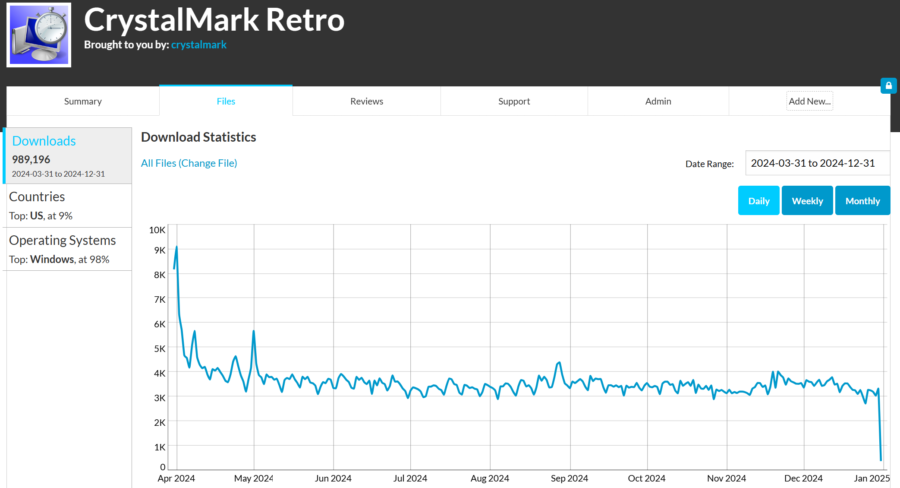Switch to the Files tab
Image resolution: width=900 pixels, height=488 pixels.
(x=226, y=101)
